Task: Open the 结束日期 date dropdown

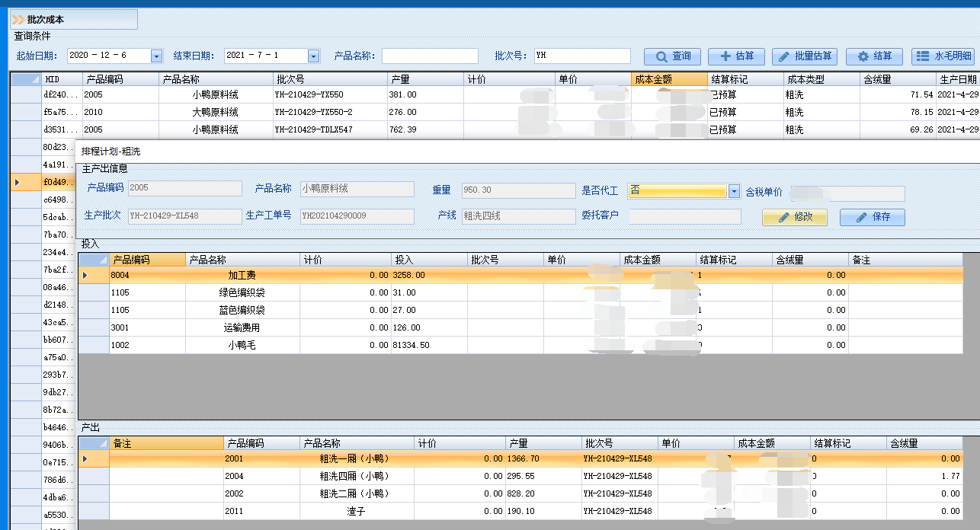Action: 313,56
